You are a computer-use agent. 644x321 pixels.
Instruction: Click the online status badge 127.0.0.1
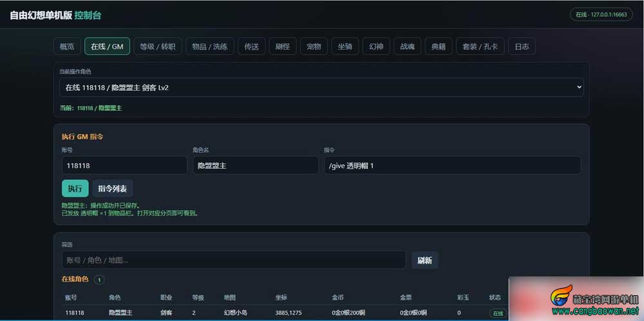[601, 14]
